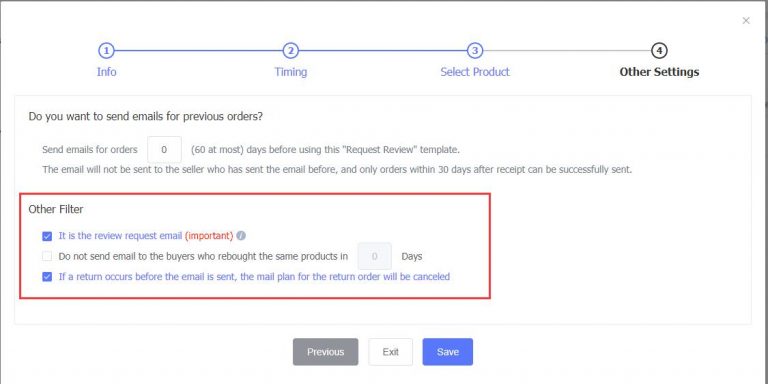Go to the Timing step label
The width and height of the screenshot is (768, 384).
pos(290,72)
